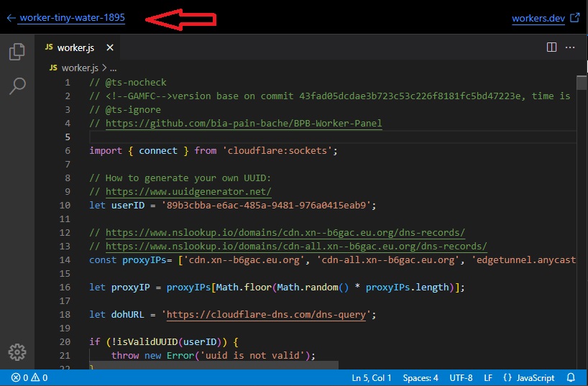Open the JavaScript language mode selector
The image size is (588, 386).
click(528, 377)
